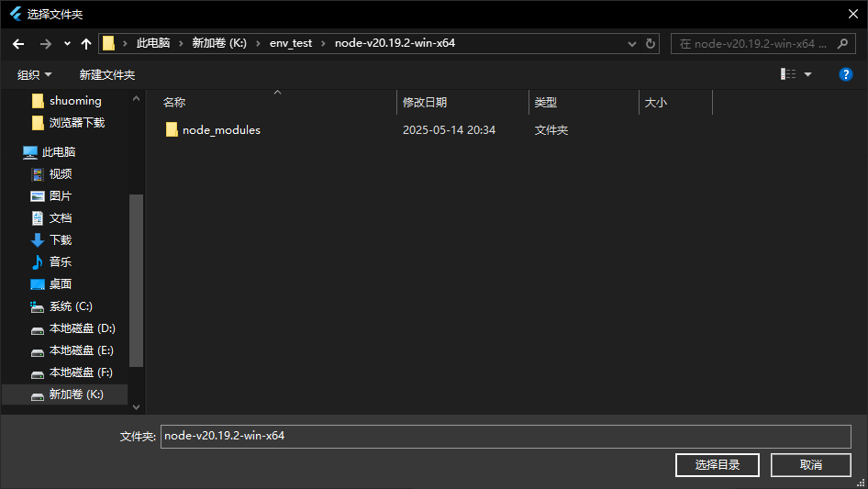Expand chevron after 新加卷 (K:) breadcrumb
868x489 pixels.
point(258,43)
